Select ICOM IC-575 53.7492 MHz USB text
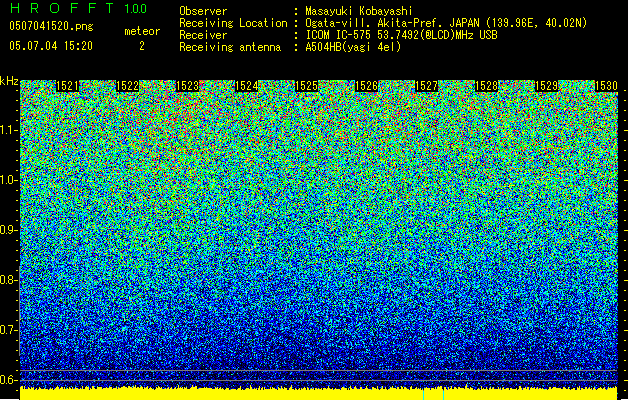This screenshot has height=400, width=629. click(x=401, y=35)
